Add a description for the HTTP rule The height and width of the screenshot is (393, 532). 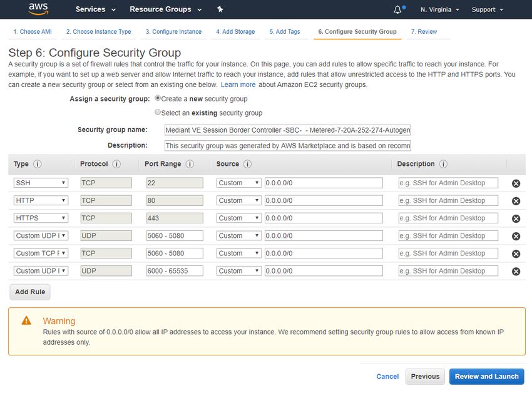click(x=448, y=201)
